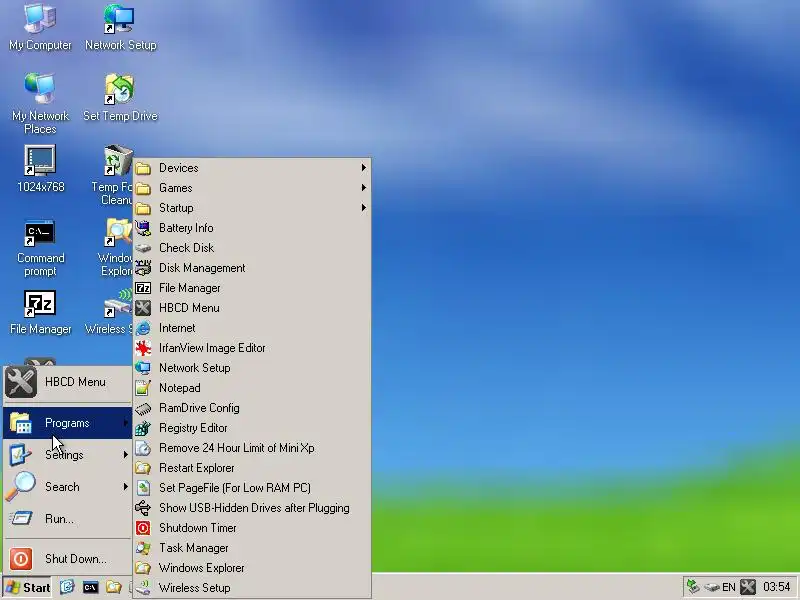Click the quick launch folder icon on taskbar
Viewport: 800px width, 600px height.
click(114, 588)
